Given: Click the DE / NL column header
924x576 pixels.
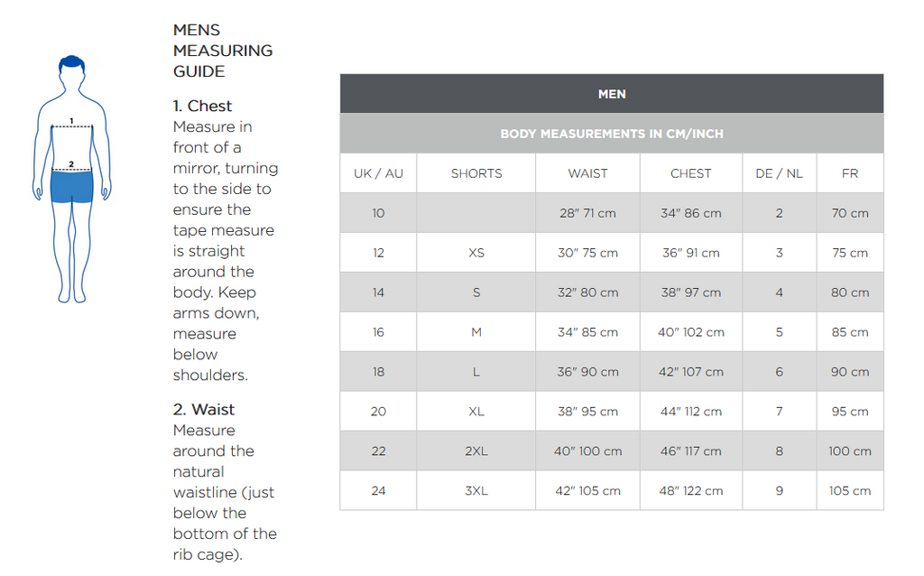Looking at the screenshot, I should [x=779, y=173].
